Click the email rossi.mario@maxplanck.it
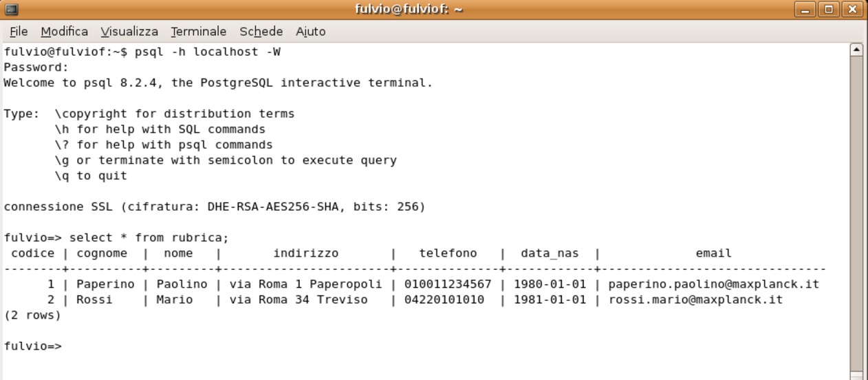This screenshot has height=380, width=868. click(x=695, y=300)
